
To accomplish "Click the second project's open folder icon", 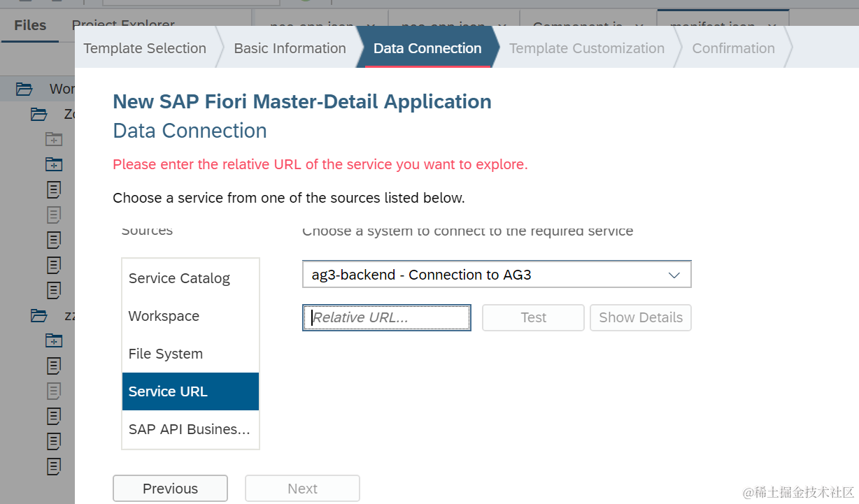I will (x=39, y=315).
